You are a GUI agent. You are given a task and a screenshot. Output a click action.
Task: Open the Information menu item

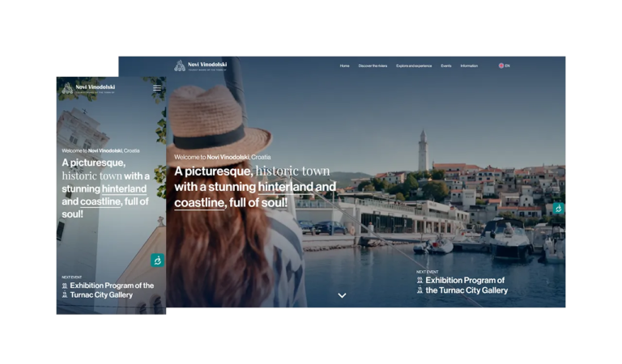[x=469, y=66]
